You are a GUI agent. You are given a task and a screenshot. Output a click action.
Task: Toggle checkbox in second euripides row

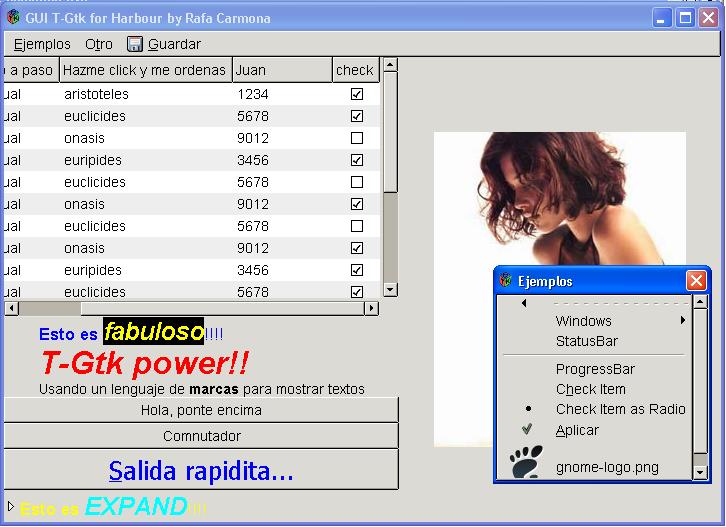(357, 270)
